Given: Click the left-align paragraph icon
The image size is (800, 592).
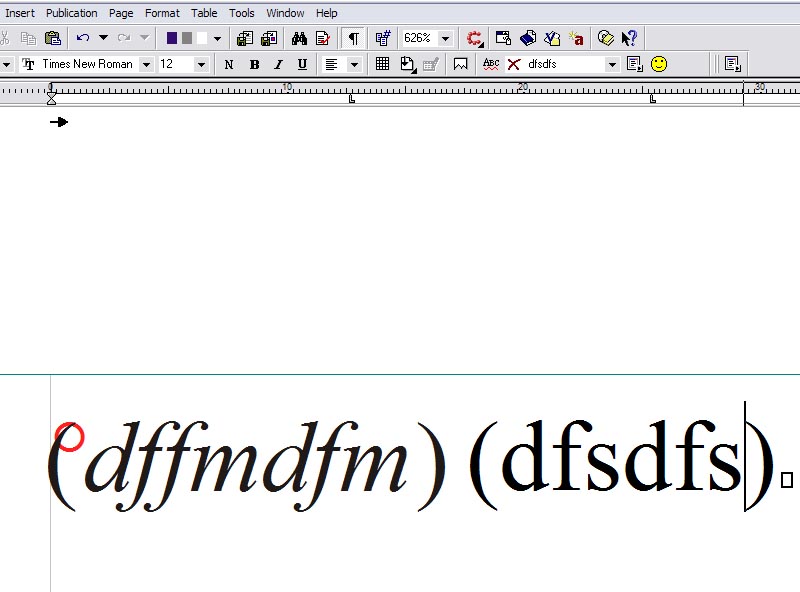Looking at the screenshot, I should tap(332, 64).
